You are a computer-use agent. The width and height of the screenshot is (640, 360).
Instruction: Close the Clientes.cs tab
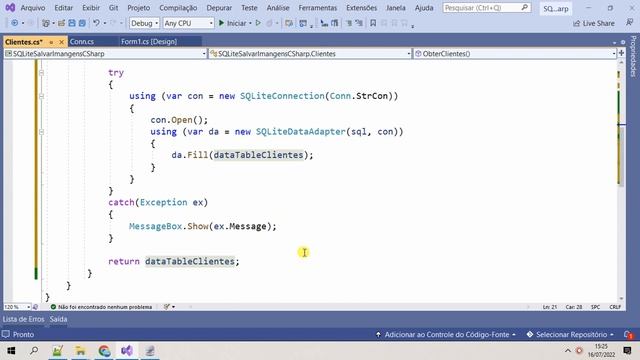click(x=61, y=42)
